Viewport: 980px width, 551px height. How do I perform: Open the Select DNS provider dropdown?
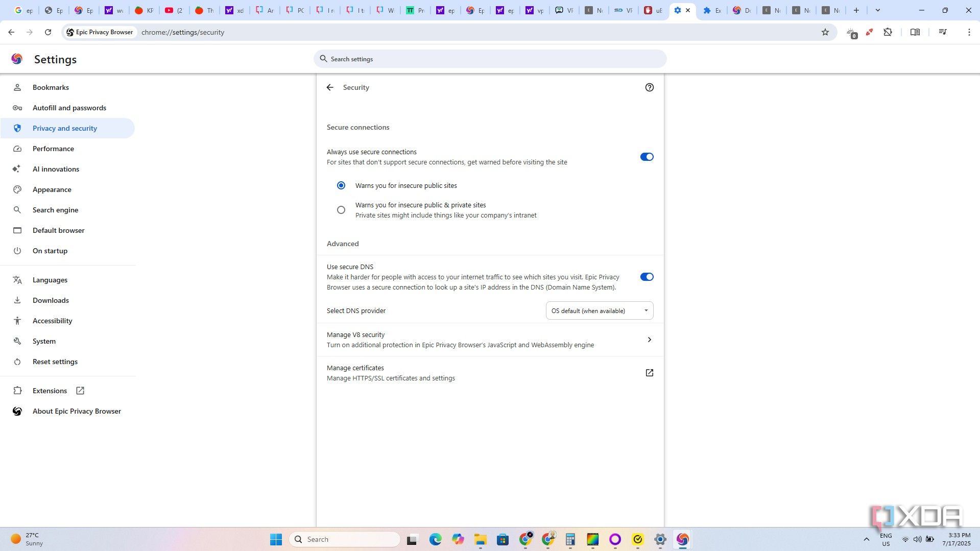tap(600, 310)
